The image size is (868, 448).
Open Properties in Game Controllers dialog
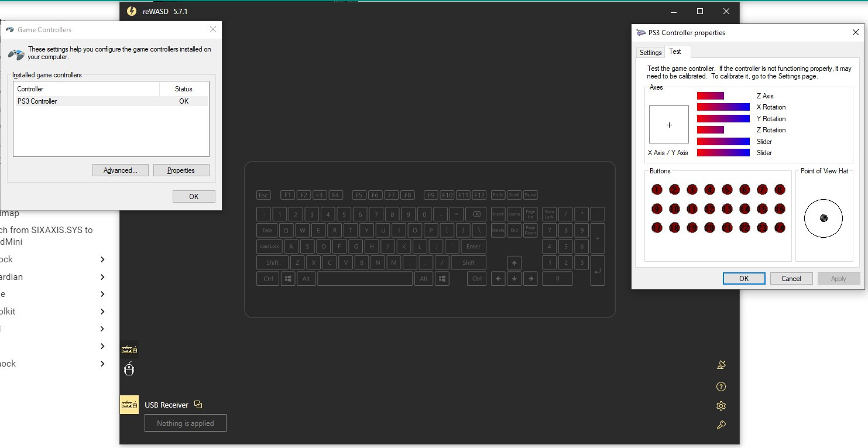pyautogui.click(x=181, y=170)
